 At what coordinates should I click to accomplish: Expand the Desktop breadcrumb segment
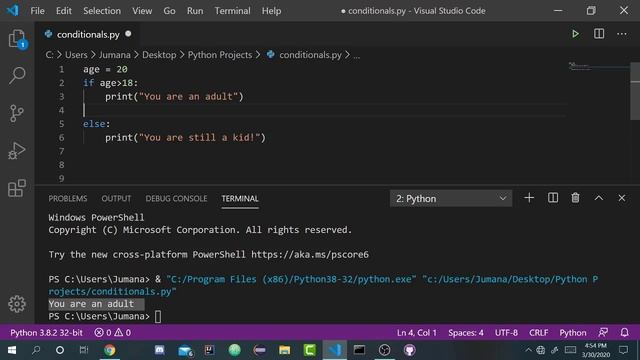[x=159, y=55]
